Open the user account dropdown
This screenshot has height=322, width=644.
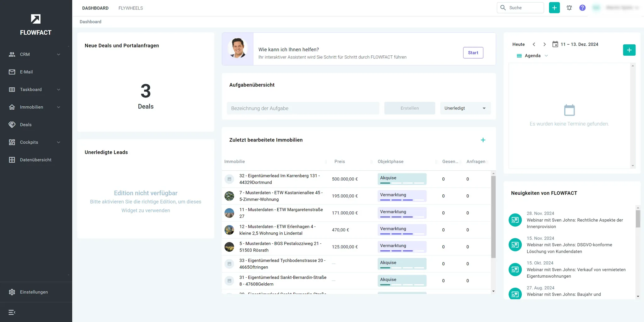[x=615, y=8]
